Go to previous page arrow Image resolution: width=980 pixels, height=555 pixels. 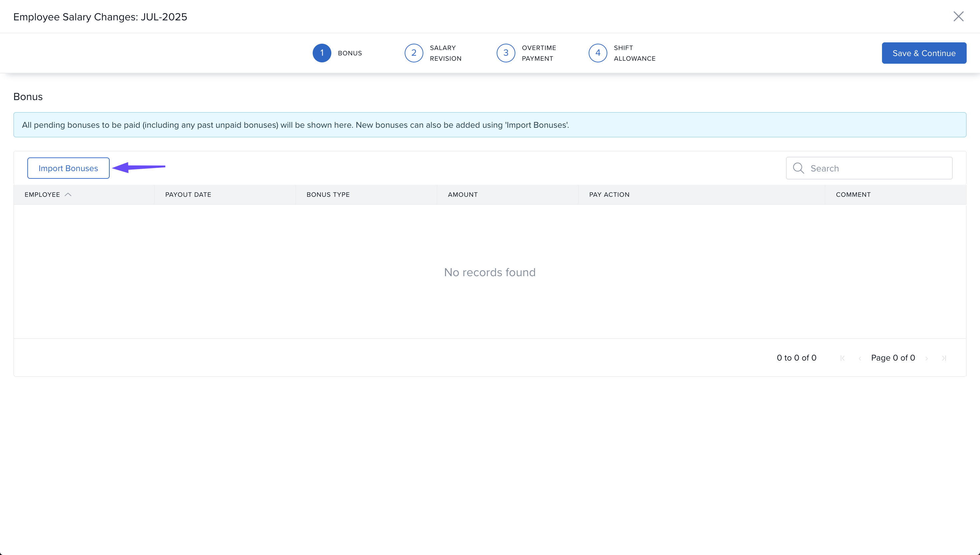click(860, 358)
